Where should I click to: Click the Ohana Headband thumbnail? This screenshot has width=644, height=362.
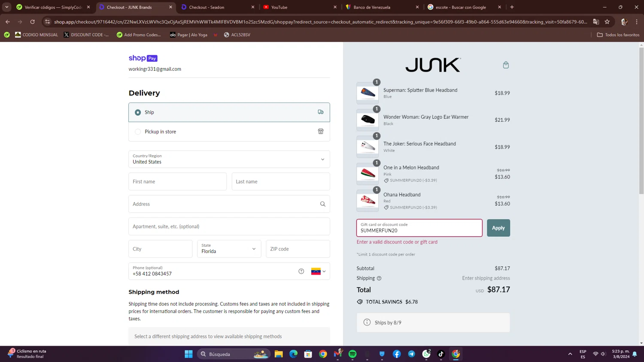point(368,201)
